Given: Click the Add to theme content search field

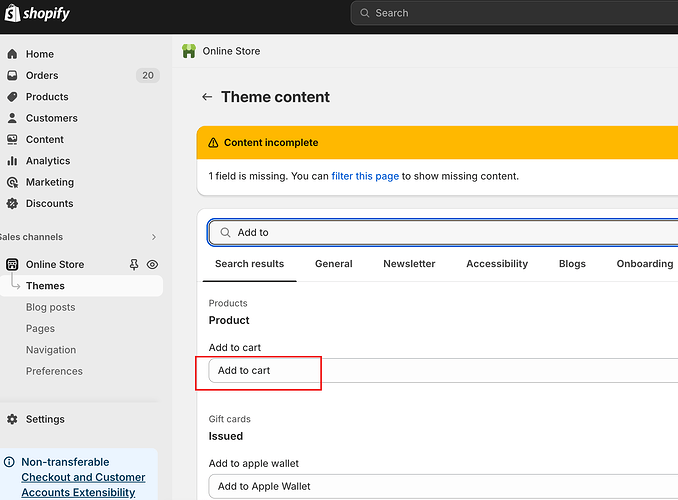Looking at the screenshot, I should [x=443, y=233].
